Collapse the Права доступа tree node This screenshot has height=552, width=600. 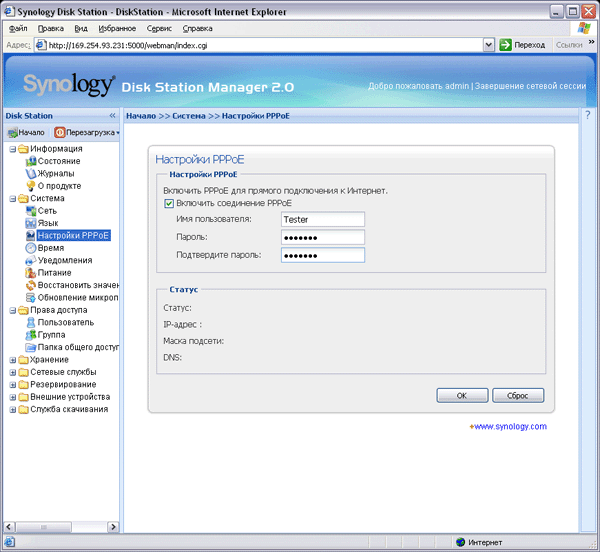13,311
